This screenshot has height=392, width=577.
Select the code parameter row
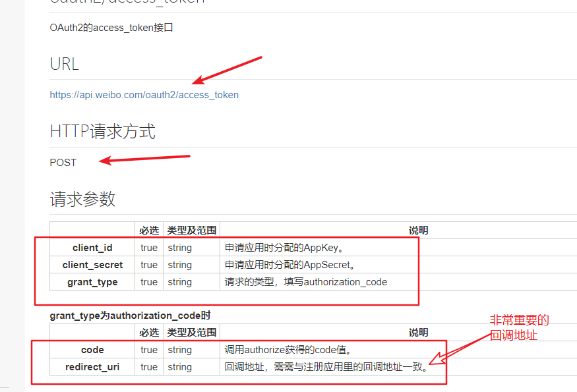[x=92, y=350]
